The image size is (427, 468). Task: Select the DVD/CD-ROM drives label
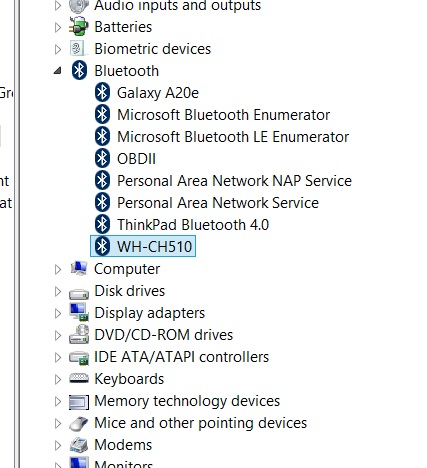(164, 335)
